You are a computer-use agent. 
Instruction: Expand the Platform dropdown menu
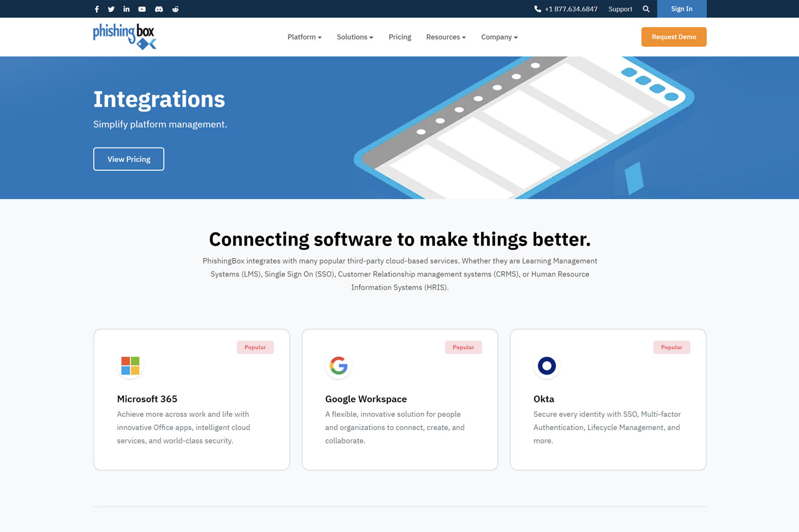tap(305, 37)
